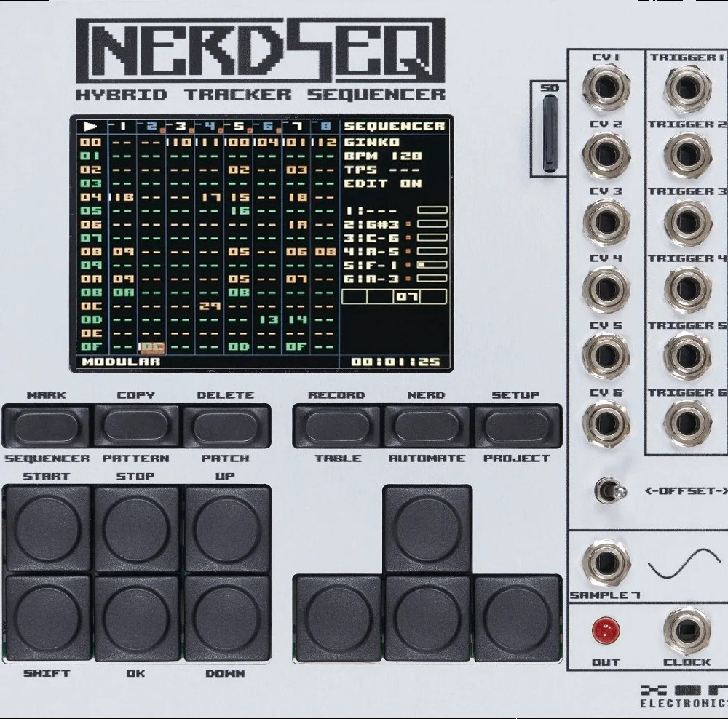Click the XOR Electronics logo
This screenshot has width=728, height=719.
click(684, 696)
